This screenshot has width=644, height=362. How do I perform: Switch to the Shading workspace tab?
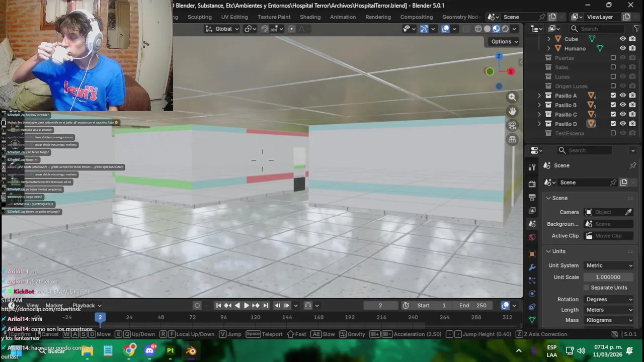310,17
